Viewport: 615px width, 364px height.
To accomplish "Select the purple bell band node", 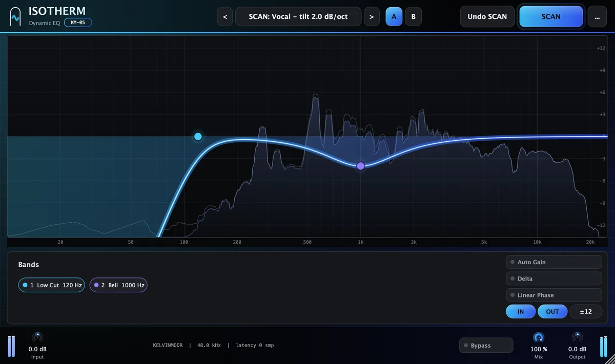I will [x=361, y=166].
